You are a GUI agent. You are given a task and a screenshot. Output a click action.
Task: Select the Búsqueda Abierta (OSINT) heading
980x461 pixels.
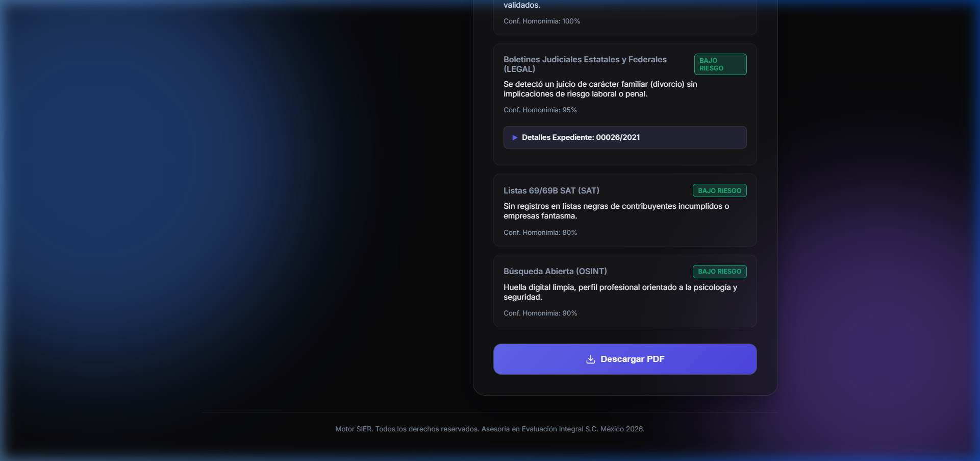click(555, 271)
